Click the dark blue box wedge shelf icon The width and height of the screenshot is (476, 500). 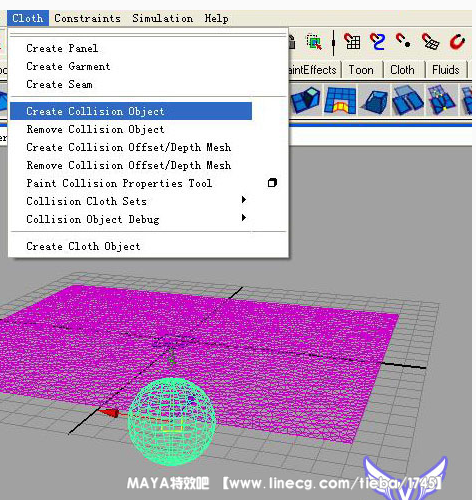point(374,100)
